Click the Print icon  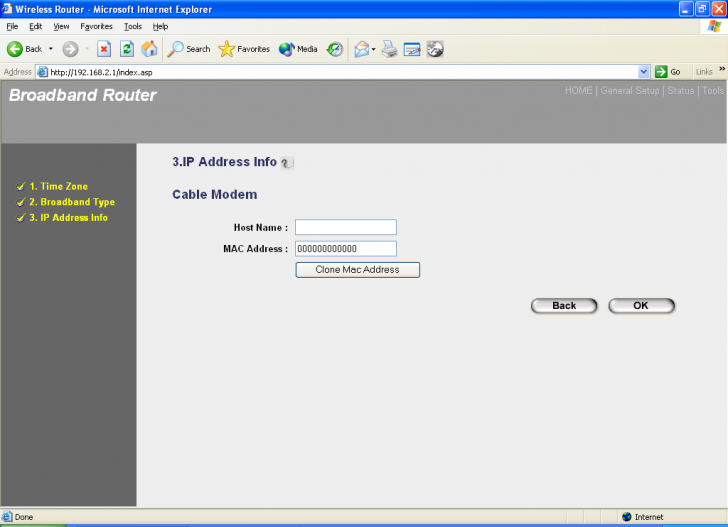pyautogui.click(x=390, y=48)
